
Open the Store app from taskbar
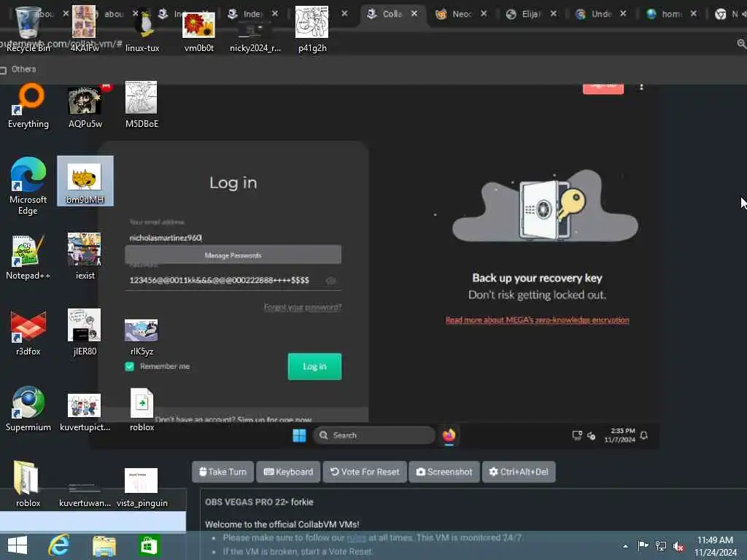pos(149,545)
